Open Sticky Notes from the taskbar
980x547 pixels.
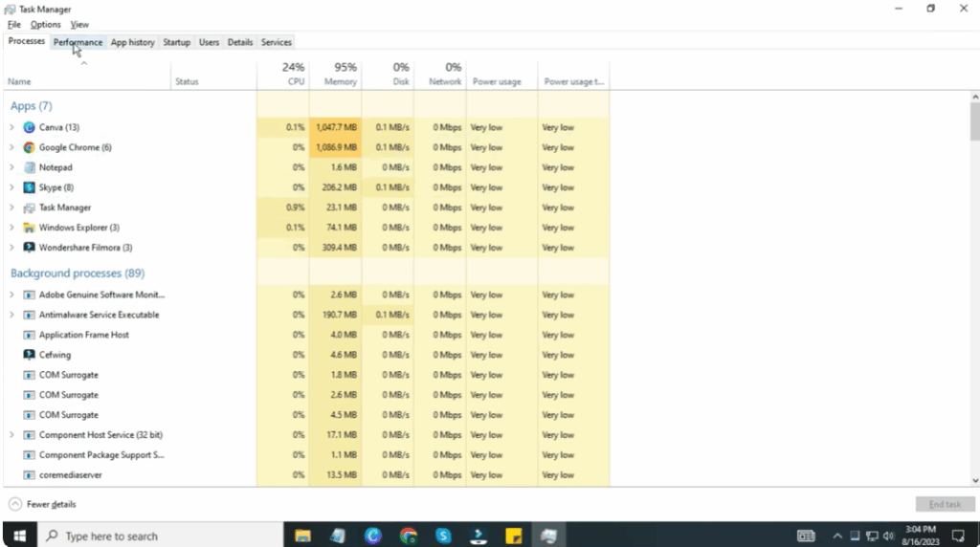(514, 536)
